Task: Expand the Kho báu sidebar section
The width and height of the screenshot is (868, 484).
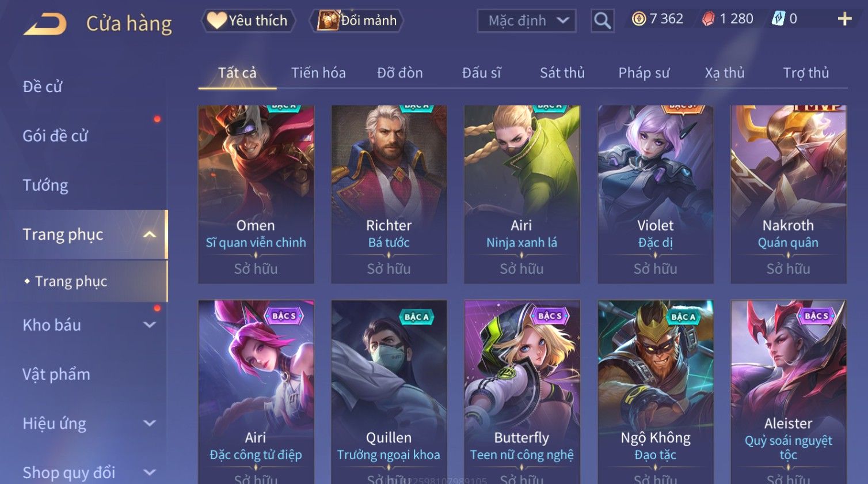Action: pos(149,325)
